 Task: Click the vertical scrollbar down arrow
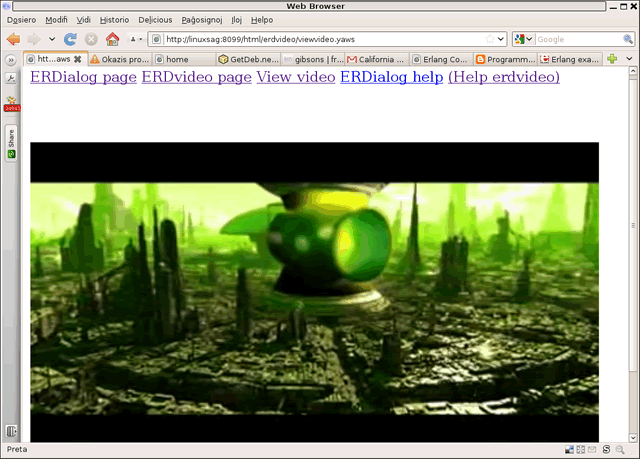click(633, 438)
